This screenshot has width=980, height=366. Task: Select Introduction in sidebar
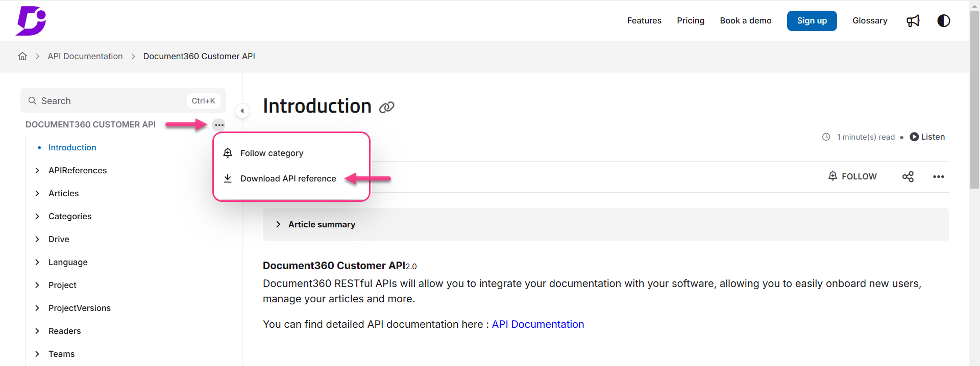[72, 147]
